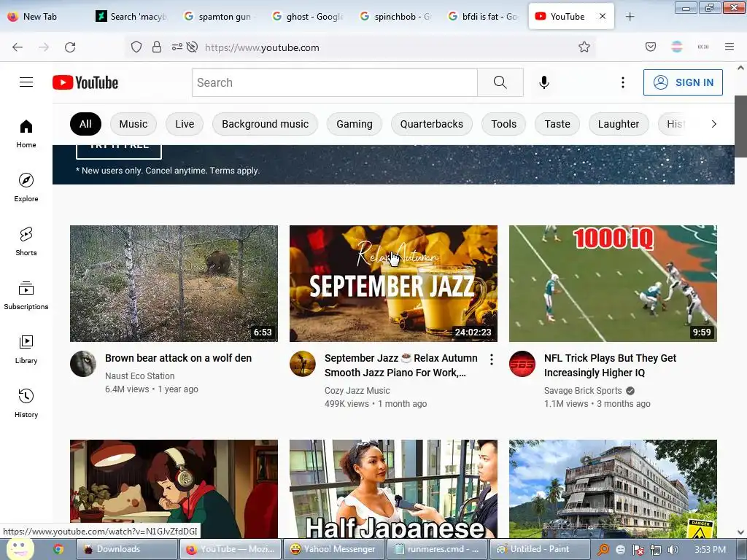Click the search magnifier button
Image resolution: width=747 pixels, height=560 pixels.
pyautogui.click(x=500, y=82)
